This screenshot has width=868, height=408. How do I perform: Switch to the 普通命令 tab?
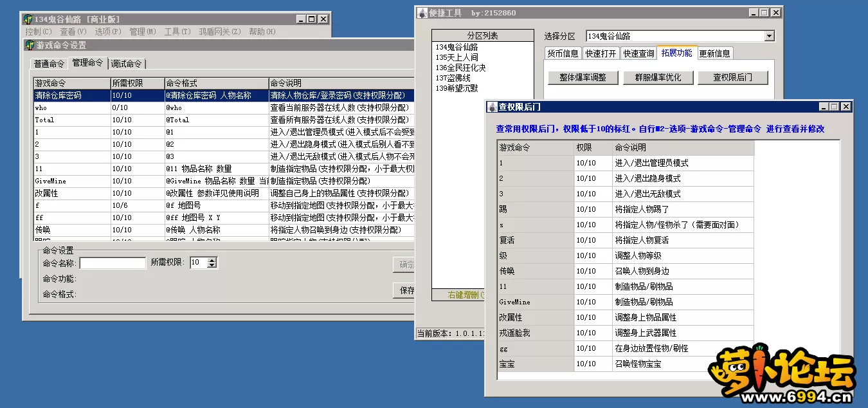pyautogui.click(x=50, y=64)
